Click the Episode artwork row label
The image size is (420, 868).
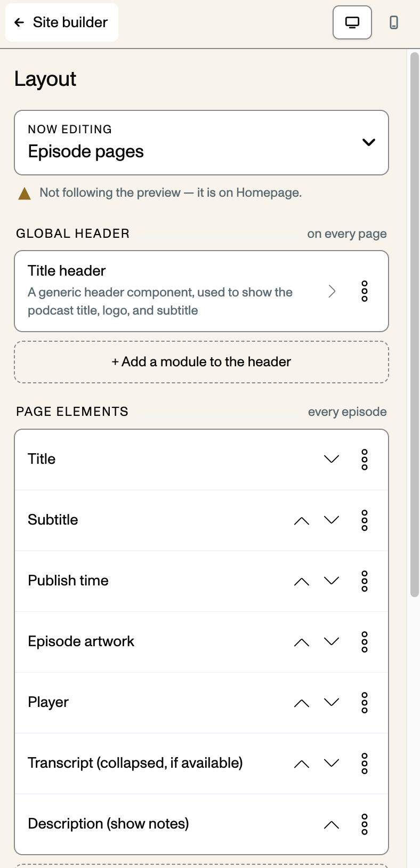(81, 641)
